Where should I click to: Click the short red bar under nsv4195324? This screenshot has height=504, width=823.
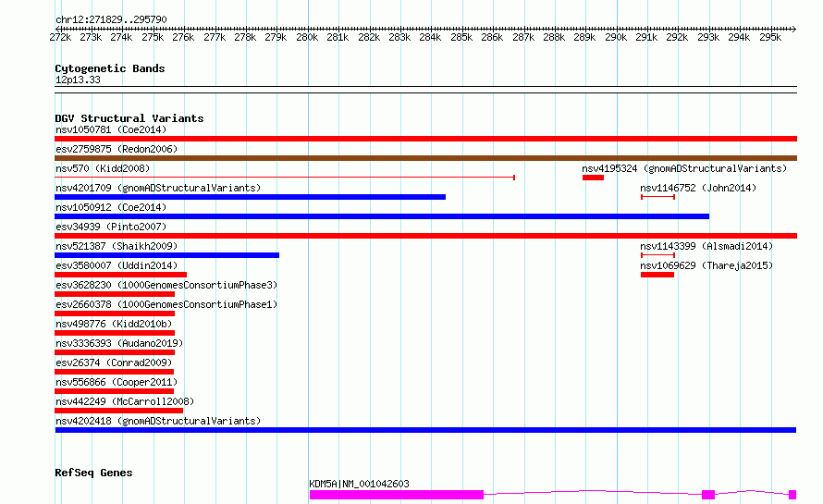click(593, 178)
